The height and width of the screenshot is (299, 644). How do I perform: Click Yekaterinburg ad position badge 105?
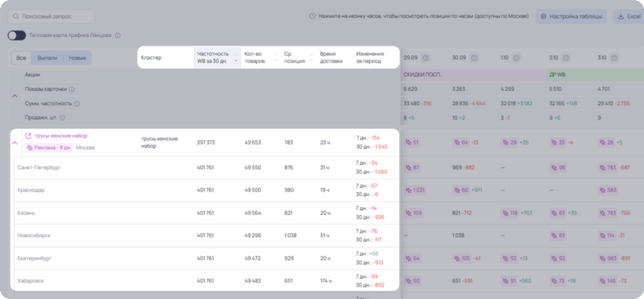coord(462,258)
